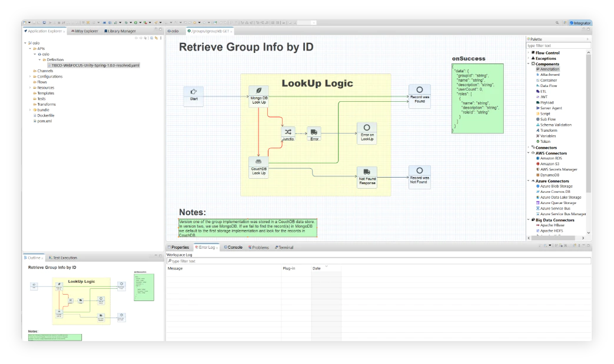Open the oslo editor tab
The height and width of the screenshot is (364, 614).
tap(173, 31)
